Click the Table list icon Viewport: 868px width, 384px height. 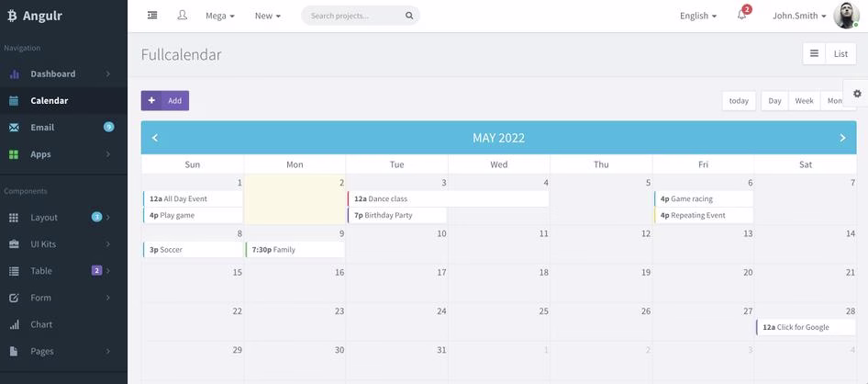[15, 271]
